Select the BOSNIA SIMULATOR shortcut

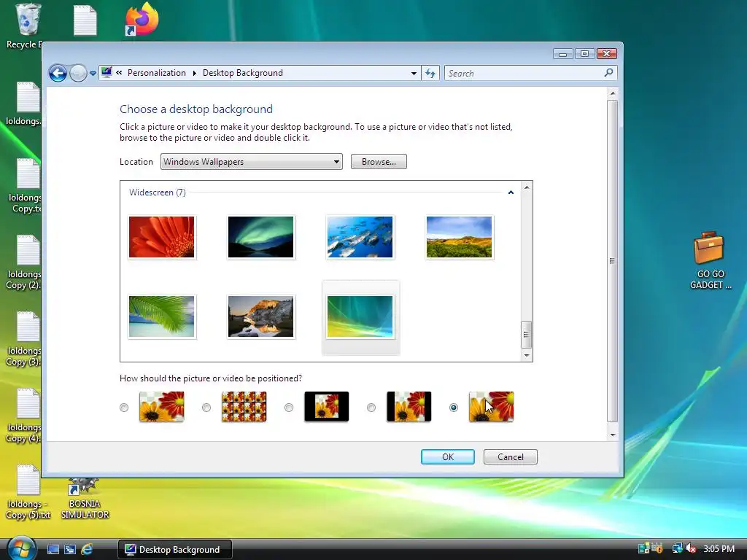85,498
